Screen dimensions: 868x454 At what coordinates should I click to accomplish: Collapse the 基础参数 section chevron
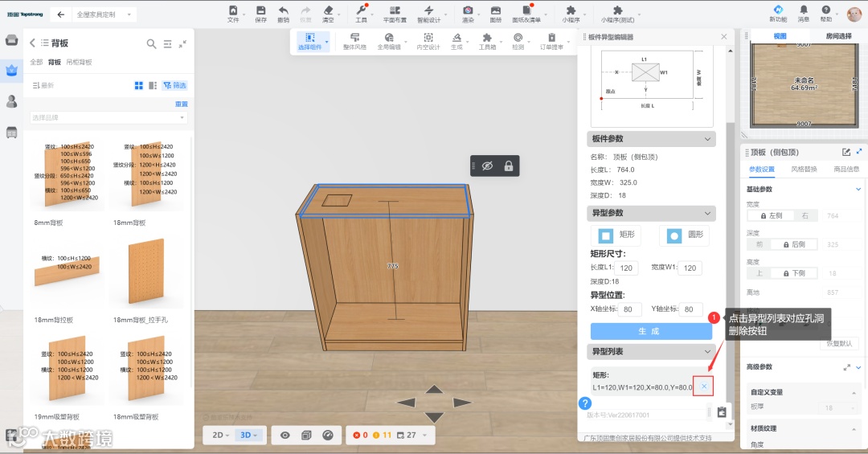858,189
